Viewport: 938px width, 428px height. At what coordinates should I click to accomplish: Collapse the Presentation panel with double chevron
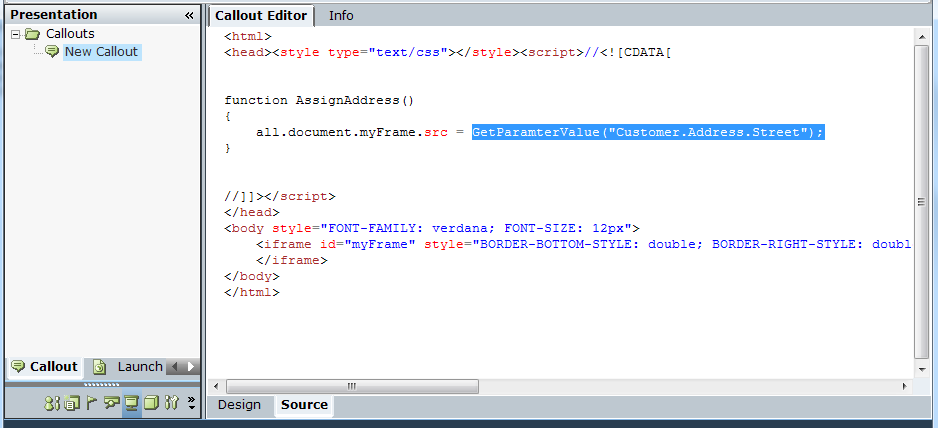pos(189,15)
